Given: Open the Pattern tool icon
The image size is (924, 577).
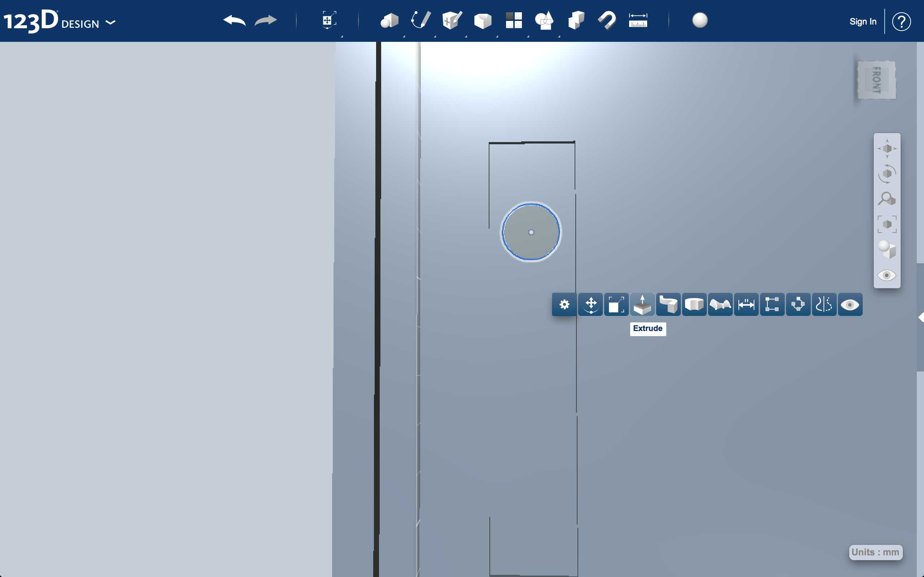Looking at the screenshot, I should click(513, 21).
